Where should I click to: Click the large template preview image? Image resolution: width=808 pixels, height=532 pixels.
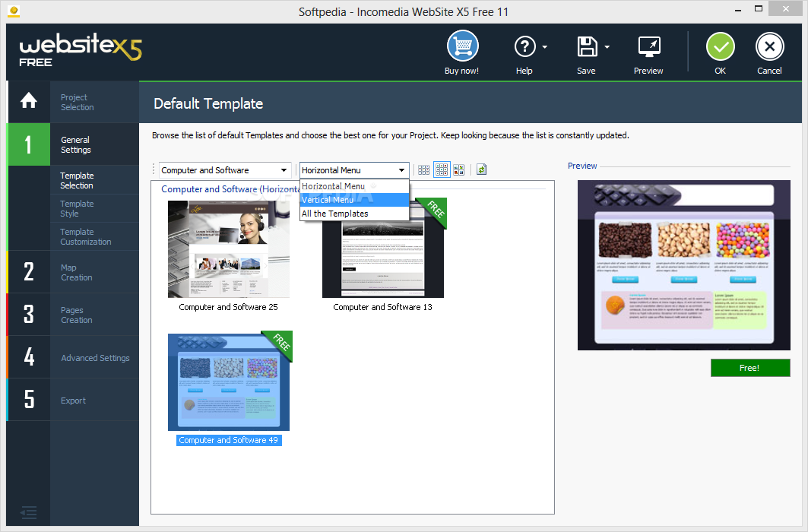click(x=684, y=265)
